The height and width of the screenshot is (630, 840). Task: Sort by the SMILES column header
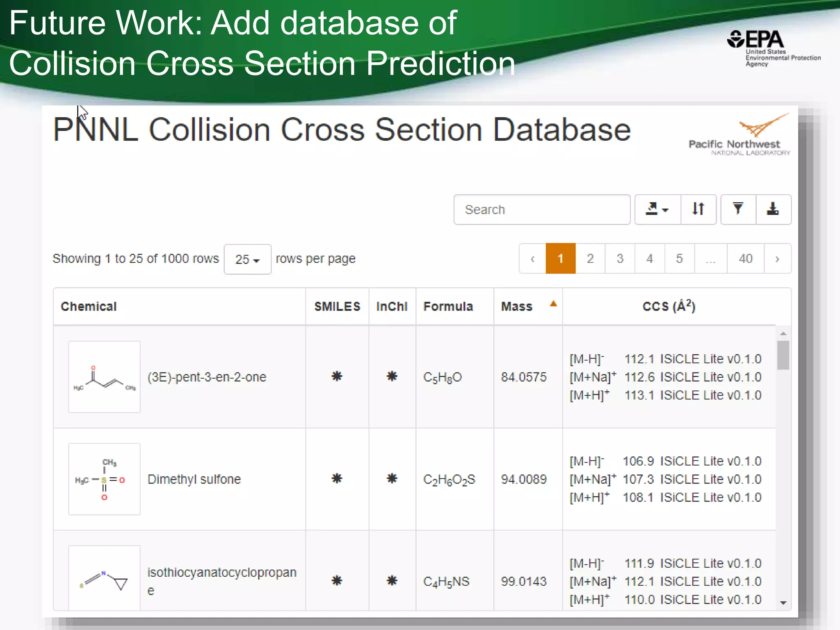tap(337, 306)
